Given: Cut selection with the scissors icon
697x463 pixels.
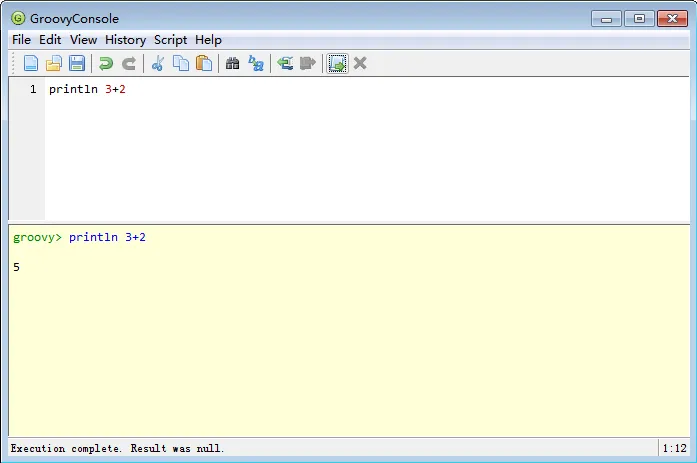Looking at the screenshot, I should [x=157, y=64].
